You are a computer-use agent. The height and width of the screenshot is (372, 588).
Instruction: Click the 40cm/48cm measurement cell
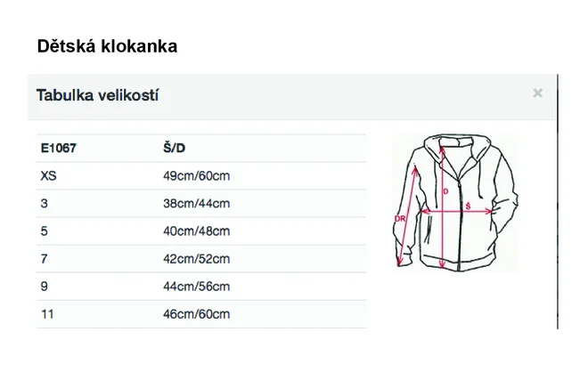(197, 231)
